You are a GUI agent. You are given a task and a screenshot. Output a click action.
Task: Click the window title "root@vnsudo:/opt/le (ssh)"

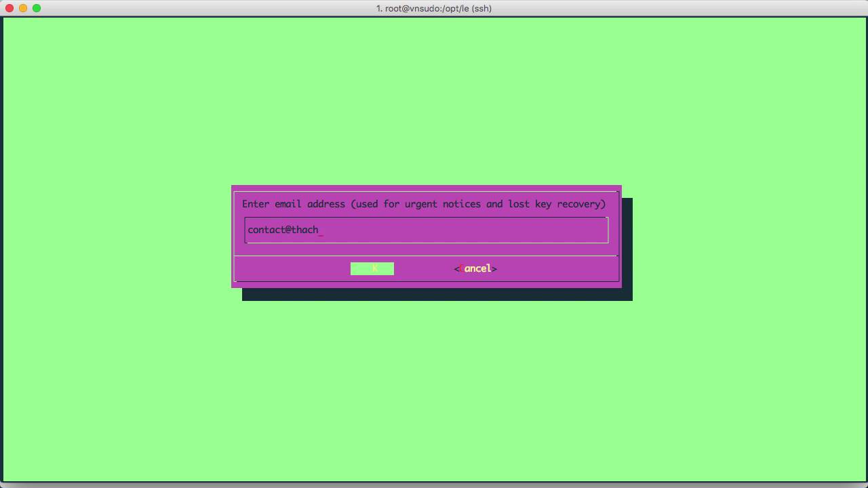[x=434, y=8]
